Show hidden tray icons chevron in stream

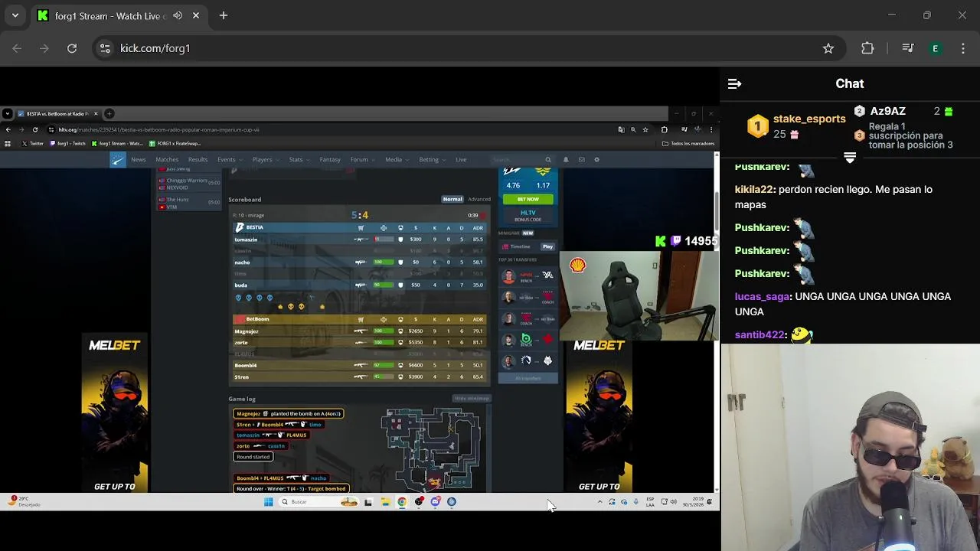click(x=599, y=502)
